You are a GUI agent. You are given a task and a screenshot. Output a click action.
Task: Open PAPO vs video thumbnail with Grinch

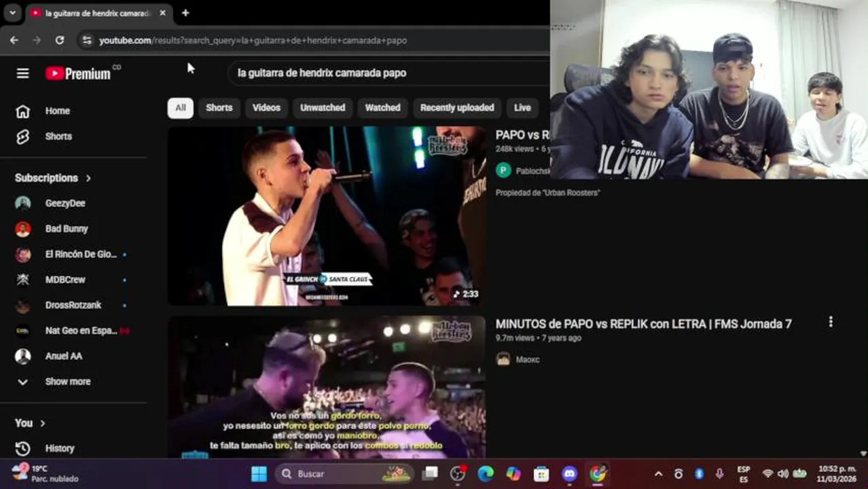click(x=327, y=216)
